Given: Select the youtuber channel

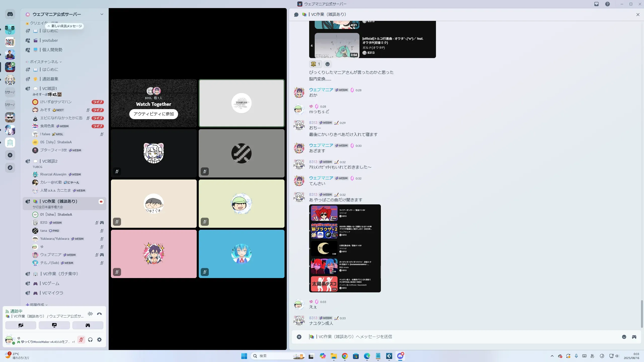Looking at the screenshot, I should click(50, 40).
